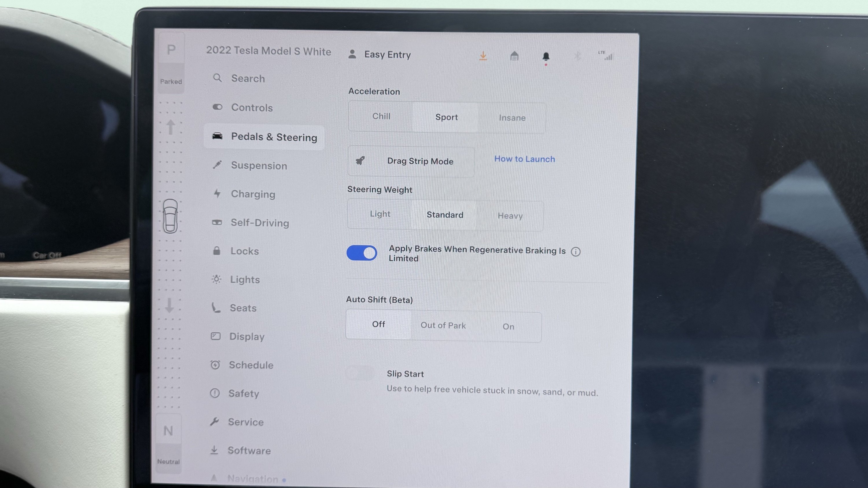Tap the orange software update download icon

(483, 56)
